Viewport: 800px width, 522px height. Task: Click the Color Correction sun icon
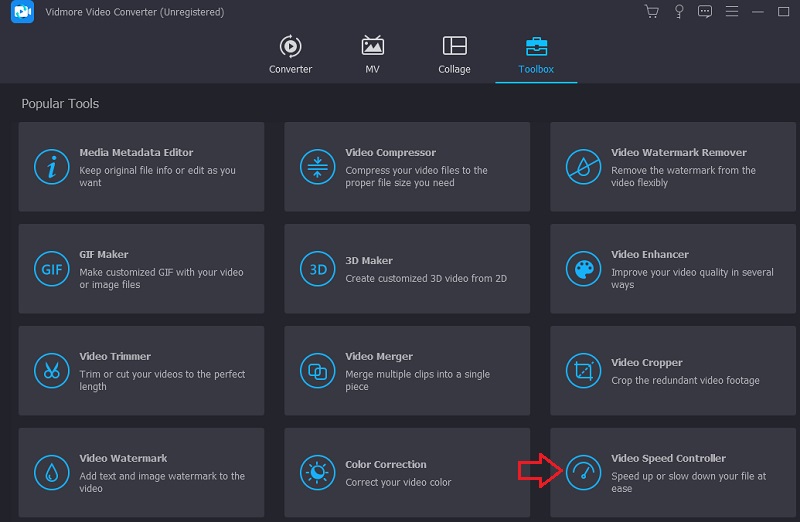pos(317,473)
